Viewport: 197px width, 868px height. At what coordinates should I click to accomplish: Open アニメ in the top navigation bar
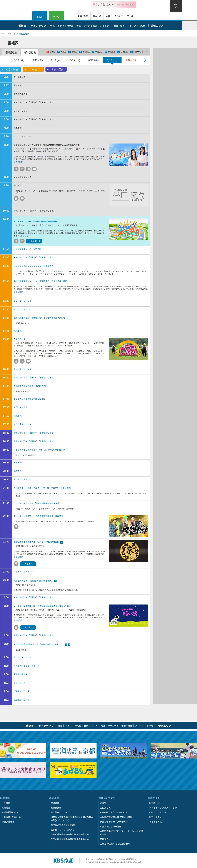[87, 26]
